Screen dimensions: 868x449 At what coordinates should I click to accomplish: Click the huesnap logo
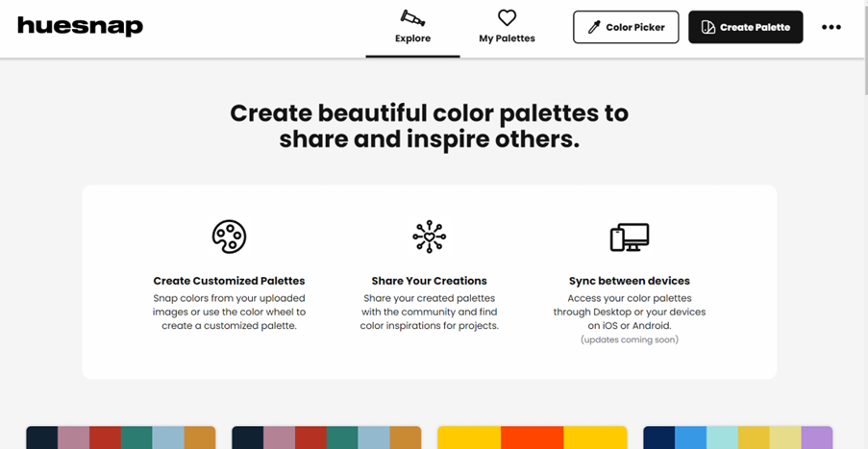(x=80, y=26)
